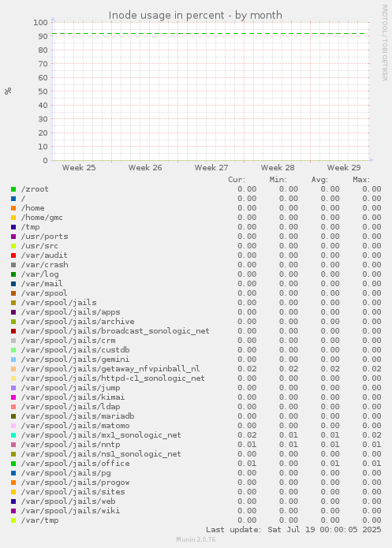The image size is (392, 548).
Task: Click the '/var/spool/jails/jump' legend label
Action: [70, 387]
